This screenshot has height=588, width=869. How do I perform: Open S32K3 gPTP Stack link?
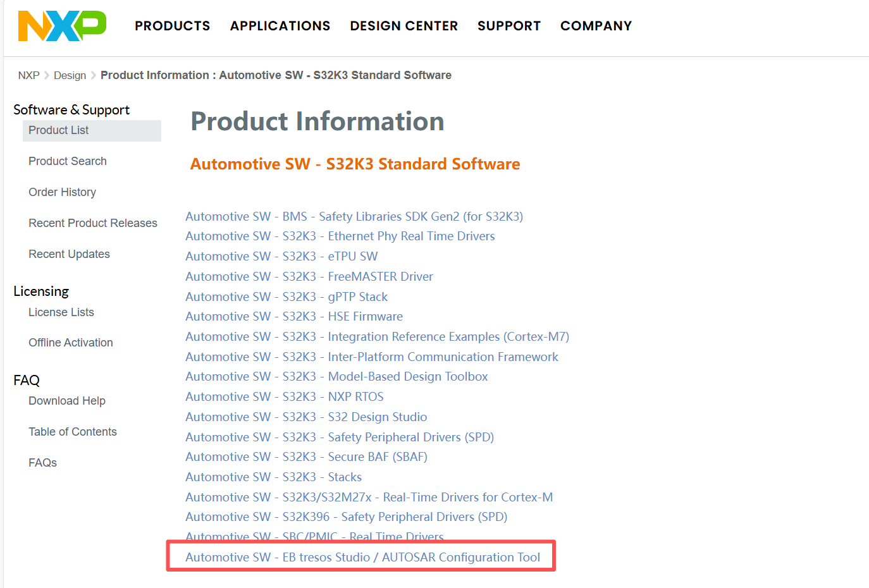[x=287, y=297]
